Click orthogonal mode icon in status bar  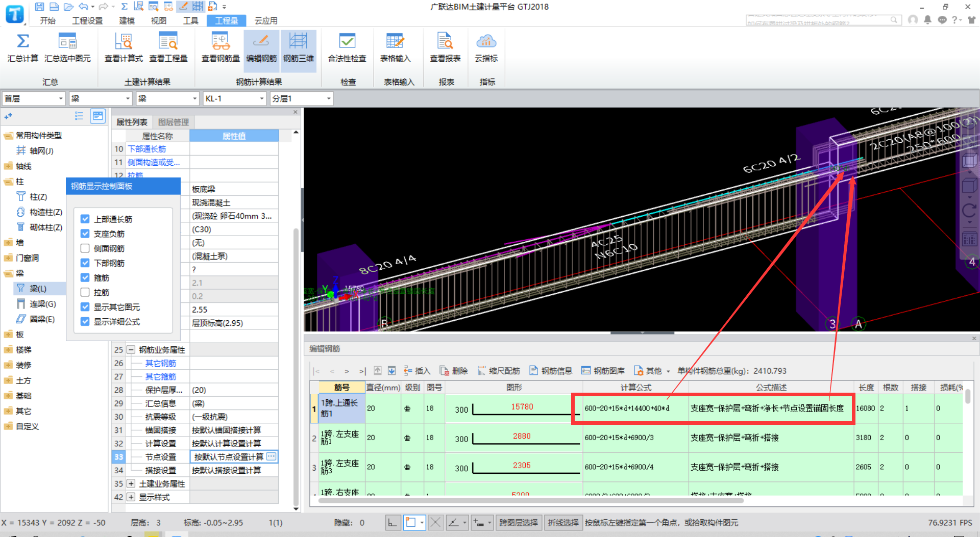click(392, 523)
